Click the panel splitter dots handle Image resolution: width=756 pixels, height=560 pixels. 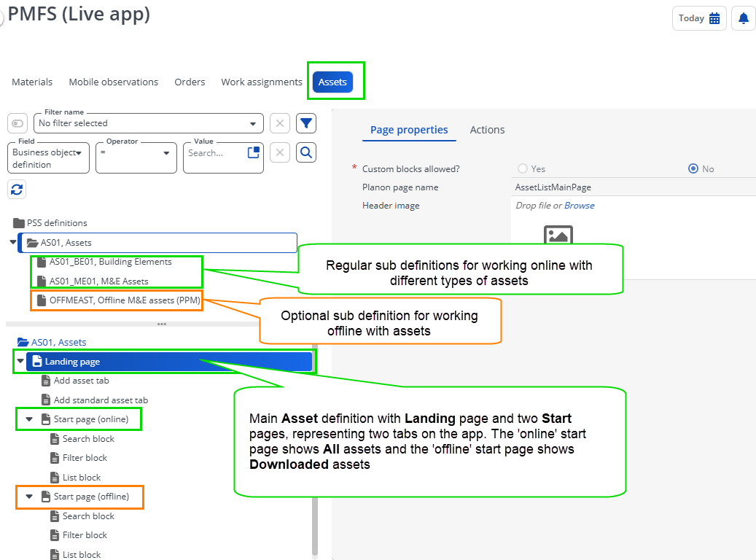point(162,324)
